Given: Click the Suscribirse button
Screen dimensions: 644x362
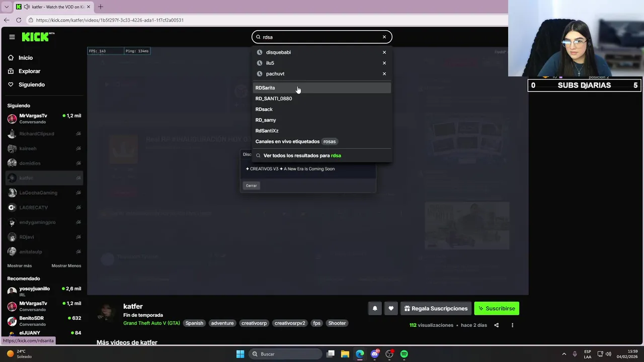Looking at the screenshot, I should (497, 308).
